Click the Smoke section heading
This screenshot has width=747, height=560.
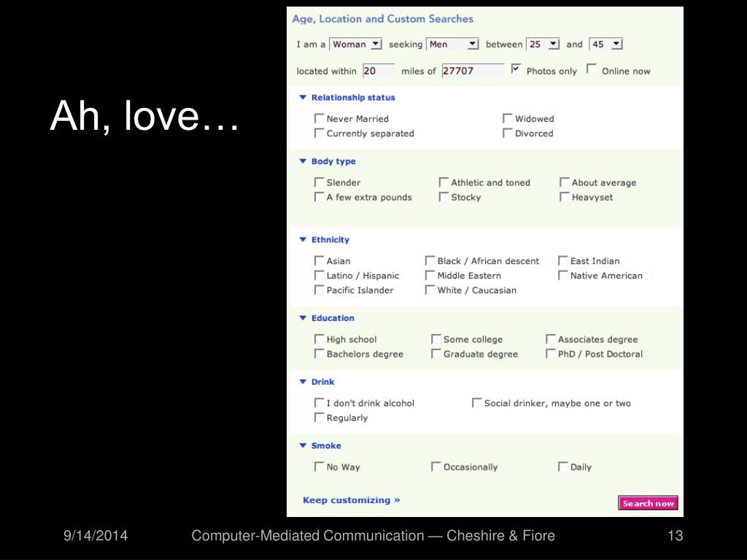click(326, 446)
